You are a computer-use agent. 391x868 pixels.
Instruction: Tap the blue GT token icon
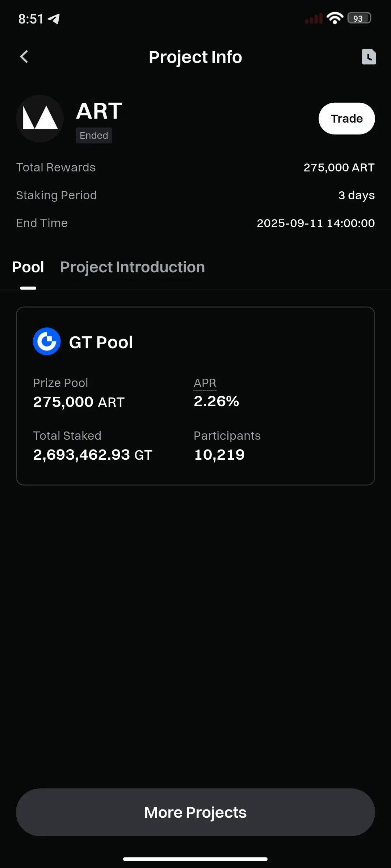tap(47, 341)
